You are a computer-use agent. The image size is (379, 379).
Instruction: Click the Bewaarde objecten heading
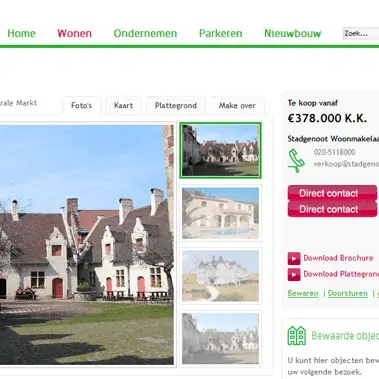point(345,336)
